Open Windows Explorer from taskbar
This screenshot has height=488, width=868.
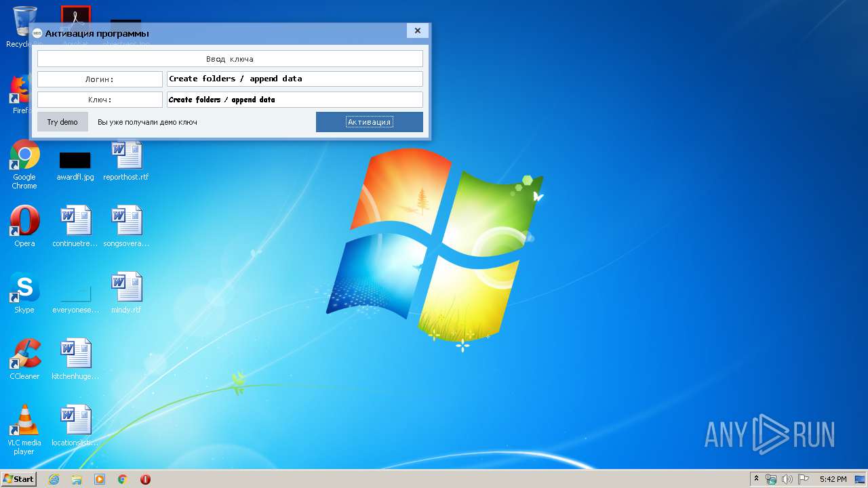[77, 479]
